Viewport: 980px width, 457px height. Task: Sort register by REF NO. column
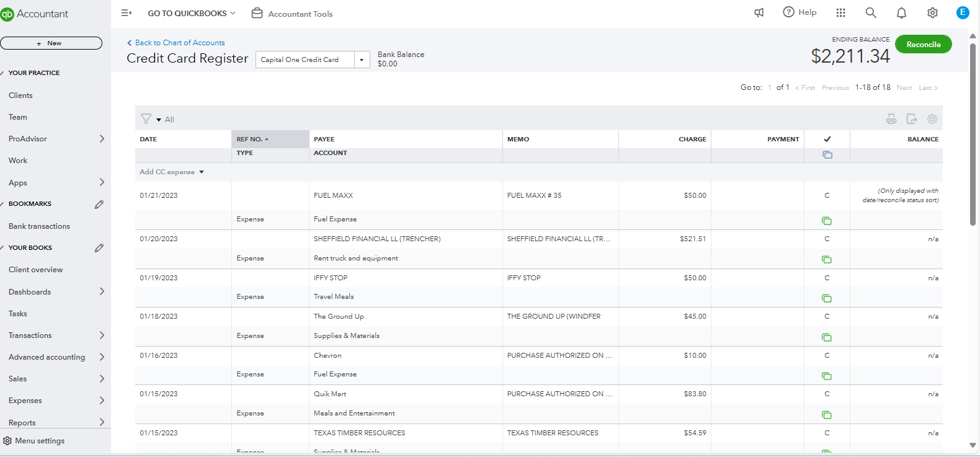point(270,139)
